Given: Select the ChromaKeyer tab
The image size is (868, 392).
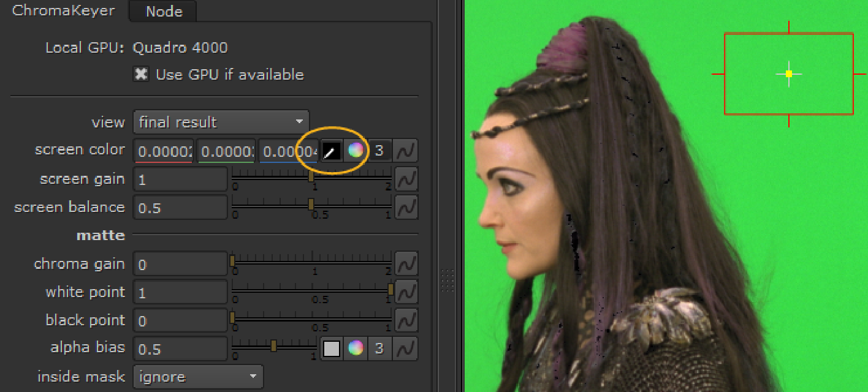Looking at the screenshot, I should coord(64,11).
